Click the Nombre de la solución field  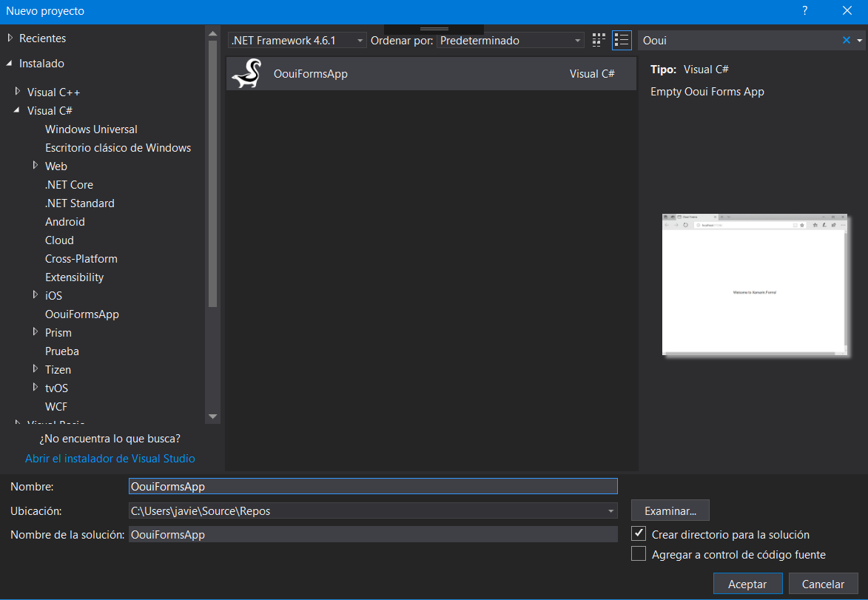pos(373,534)
